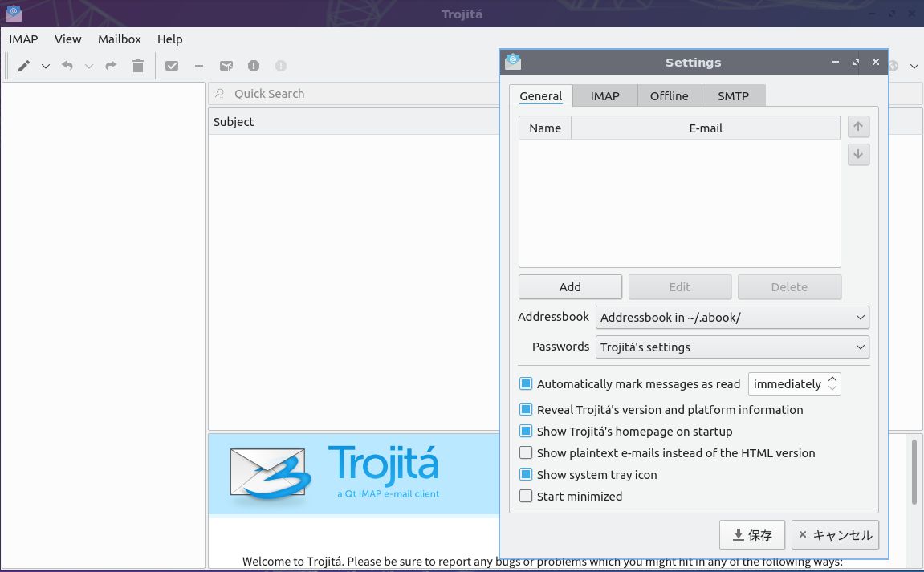This screenshot has width=924, height=572.
Task: Click the Trojitá app icon in main title bar
Action: coord(14,13)
